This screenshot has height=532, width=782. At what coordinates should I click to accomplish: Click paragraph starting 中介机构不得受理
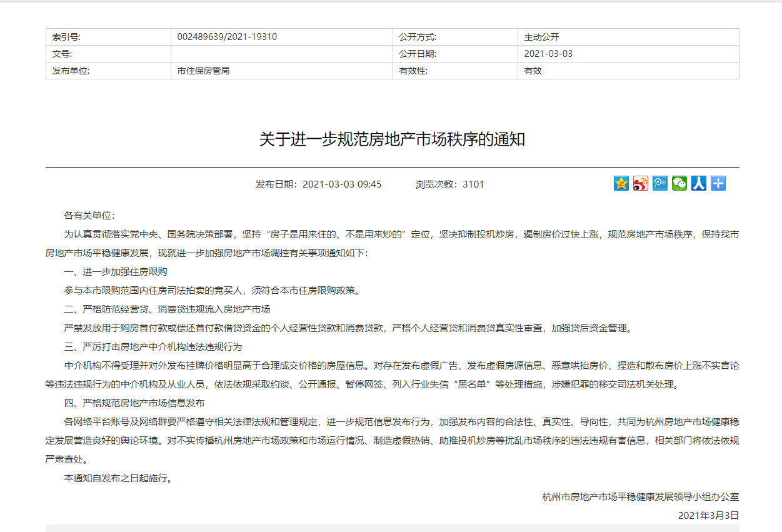tap(392, 374)
